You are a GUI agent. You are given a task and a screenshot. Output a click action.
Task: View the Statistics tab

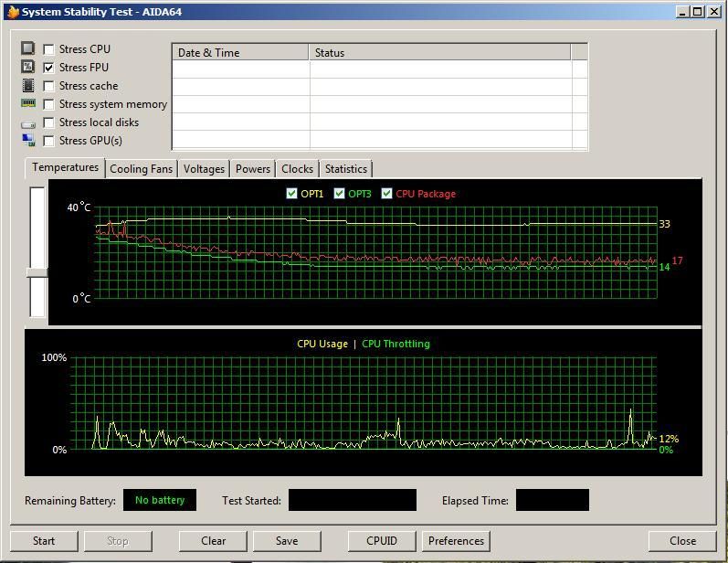[x=346, y=169]
